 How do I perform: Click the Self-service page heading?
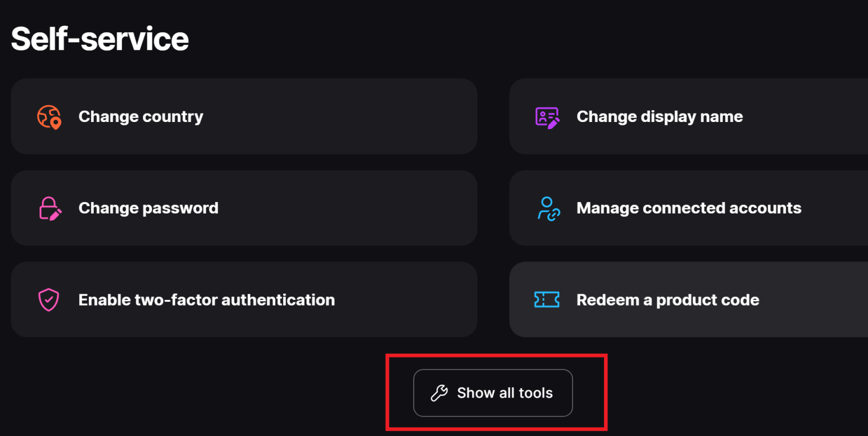click(x=99, y=38)
